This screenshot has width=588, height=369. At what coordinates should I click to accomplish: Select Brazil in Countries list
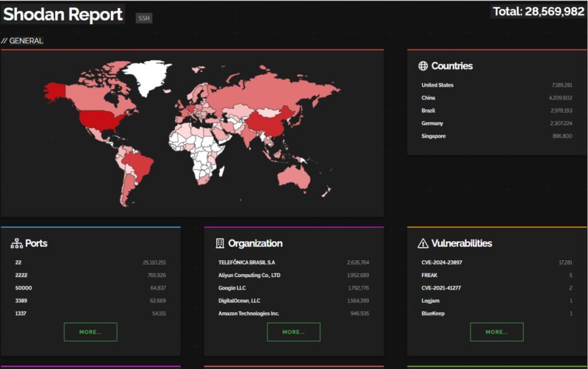click(428, 111)
